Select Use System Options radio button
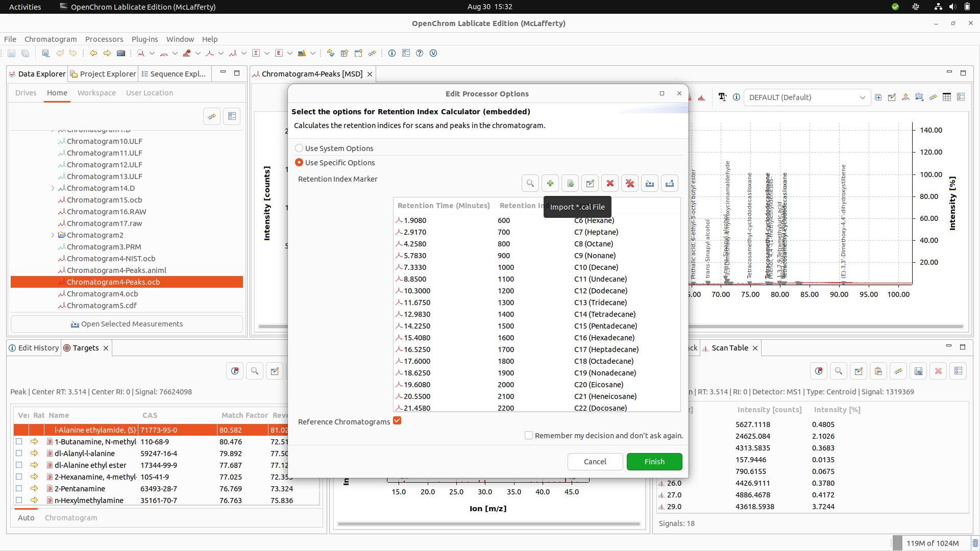 click(299, 148)
